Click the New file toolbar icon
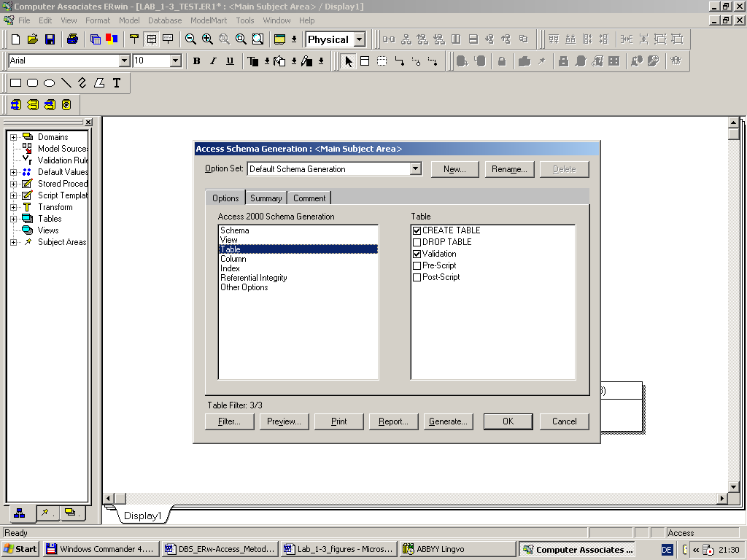Viewport: 747px width, 560px height. [x=16, y=39]
